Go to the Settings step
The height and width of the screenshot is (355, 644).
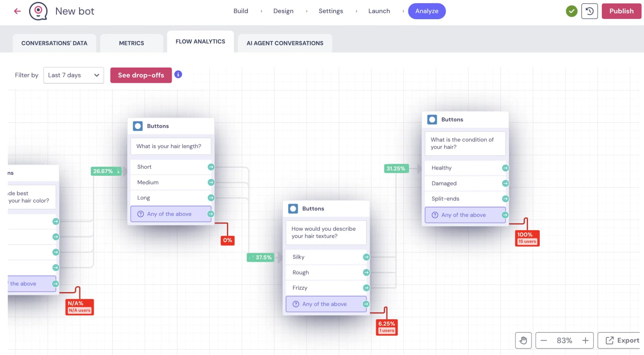331,11
